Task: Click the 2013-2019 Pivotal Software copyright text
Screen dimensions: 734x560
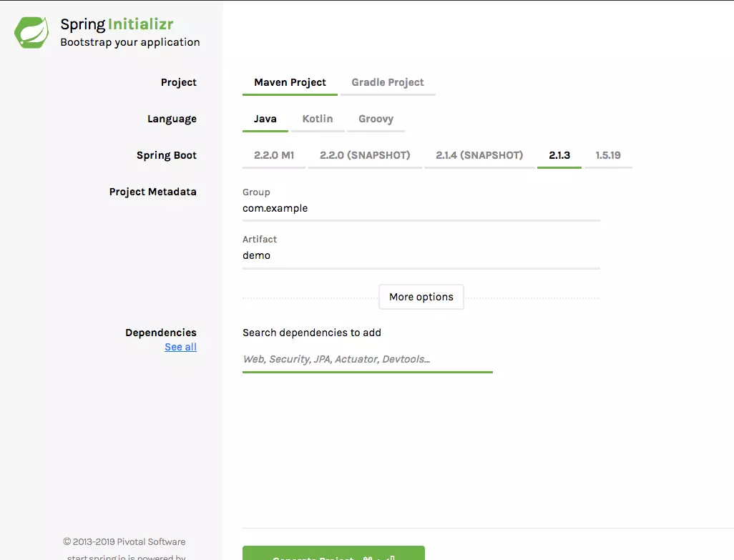Action: click(124, 541)
